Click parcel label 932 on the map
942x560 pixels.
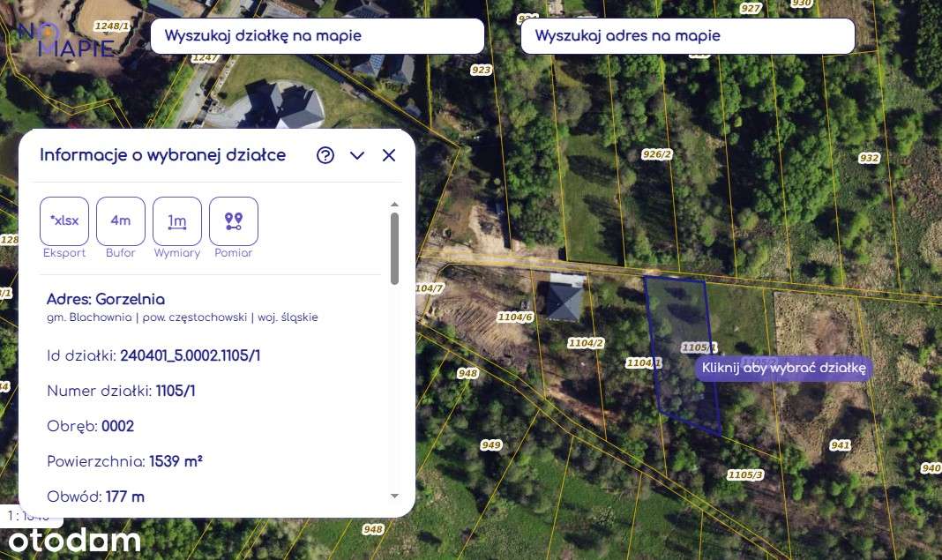tap(869, 158)
